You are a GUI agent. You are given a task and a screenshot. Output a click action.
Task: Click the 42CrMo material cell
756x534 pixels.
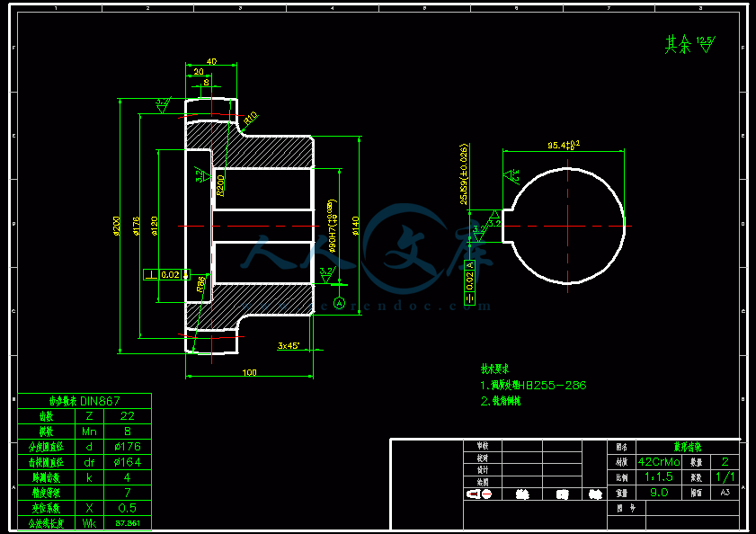point(659,462)
